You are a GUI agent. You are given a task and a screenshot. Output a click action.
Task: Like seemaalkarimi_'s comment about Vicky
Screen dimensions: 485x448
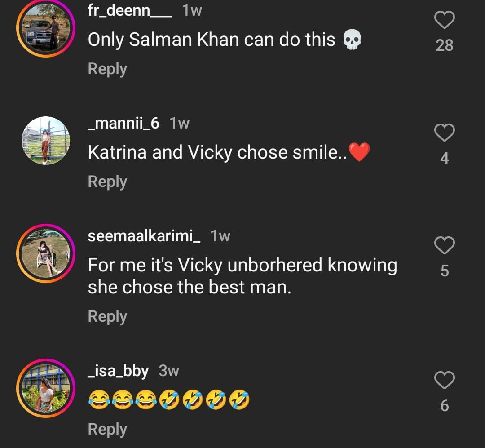pos(445,245)
